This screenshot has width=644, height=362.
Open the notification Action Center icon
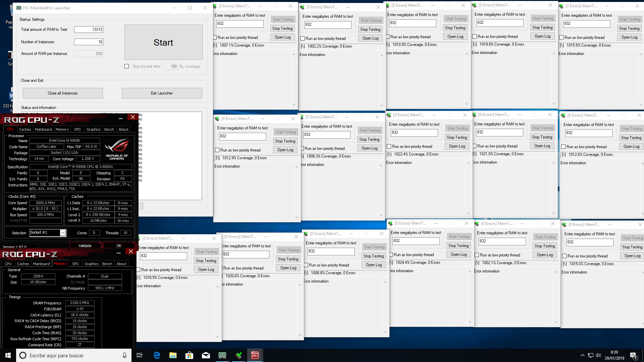click(x=633, y=356)
